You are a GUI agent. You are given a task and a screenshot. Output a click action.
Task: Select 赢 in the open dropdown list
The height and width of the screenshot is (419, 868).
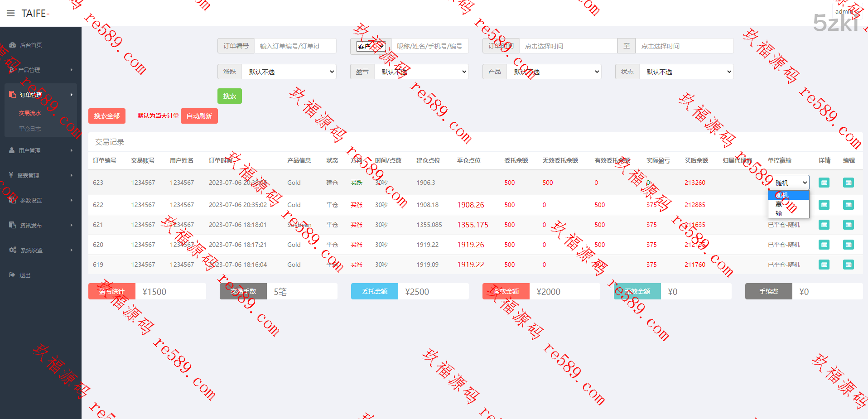[789, 204]
